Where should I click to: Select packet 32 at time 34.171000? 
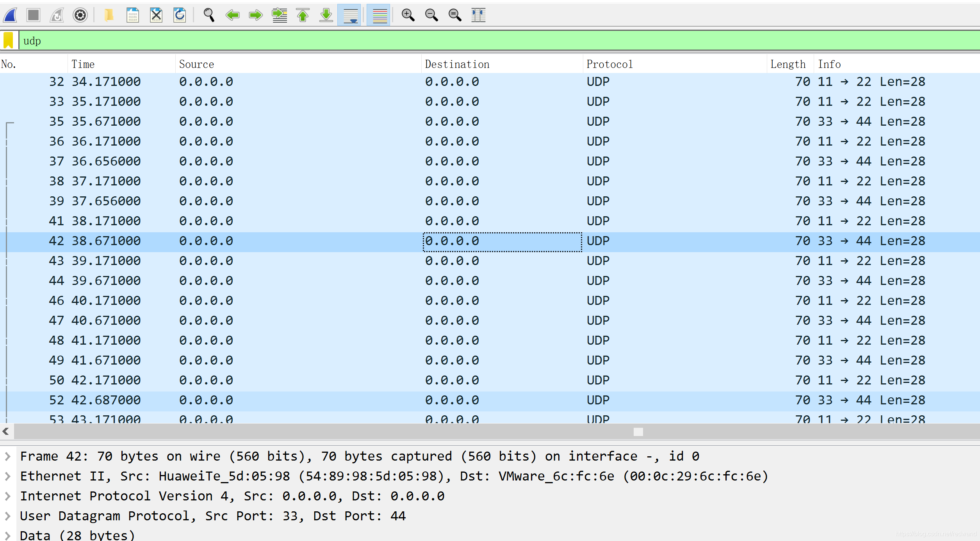click(x=490, y=82)
